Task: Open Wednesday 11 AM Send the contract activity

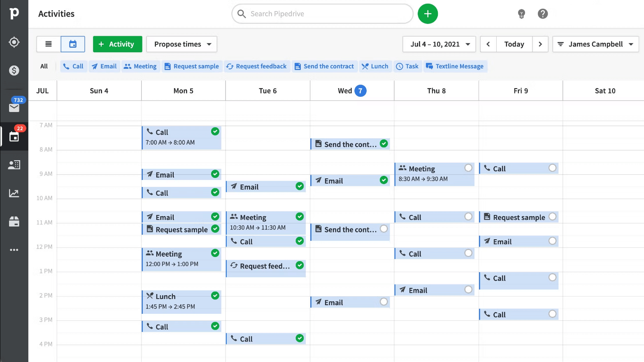Action: click(350, 232)
